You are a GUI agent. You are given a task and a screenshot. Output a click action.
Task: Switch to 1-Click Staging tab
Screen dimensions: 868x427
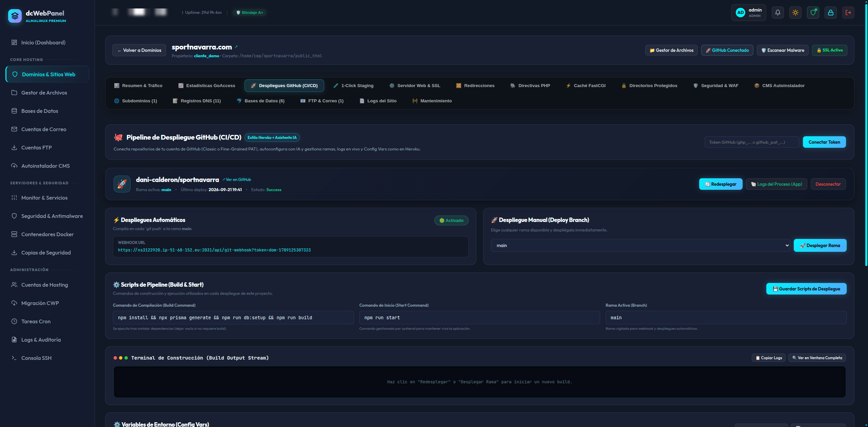coord(353,85)
